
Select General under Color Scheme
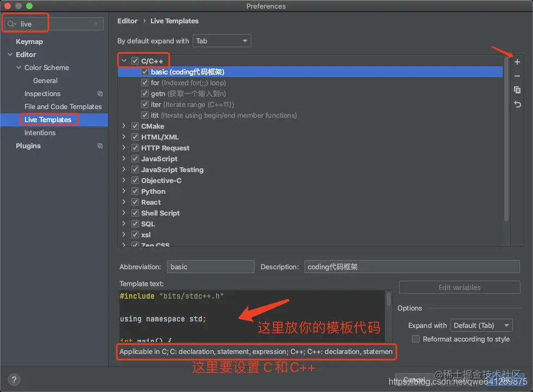pos(45,80)
